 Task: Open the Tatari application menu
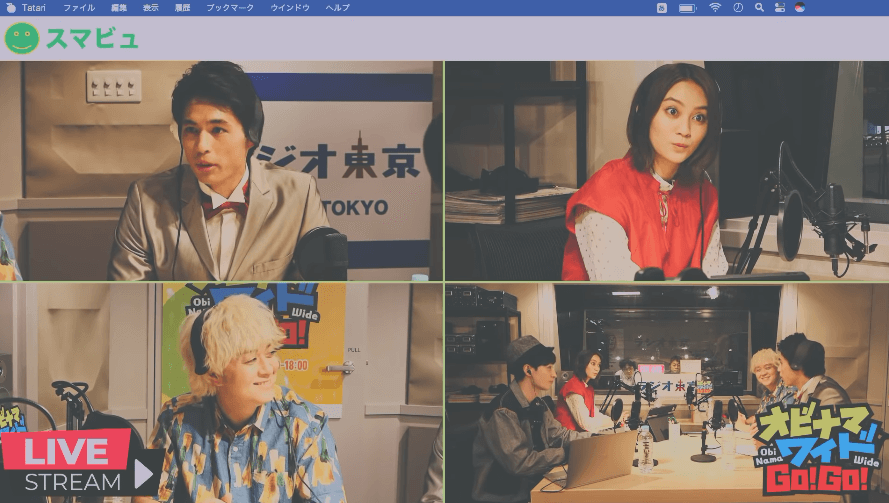coord(33,7)
